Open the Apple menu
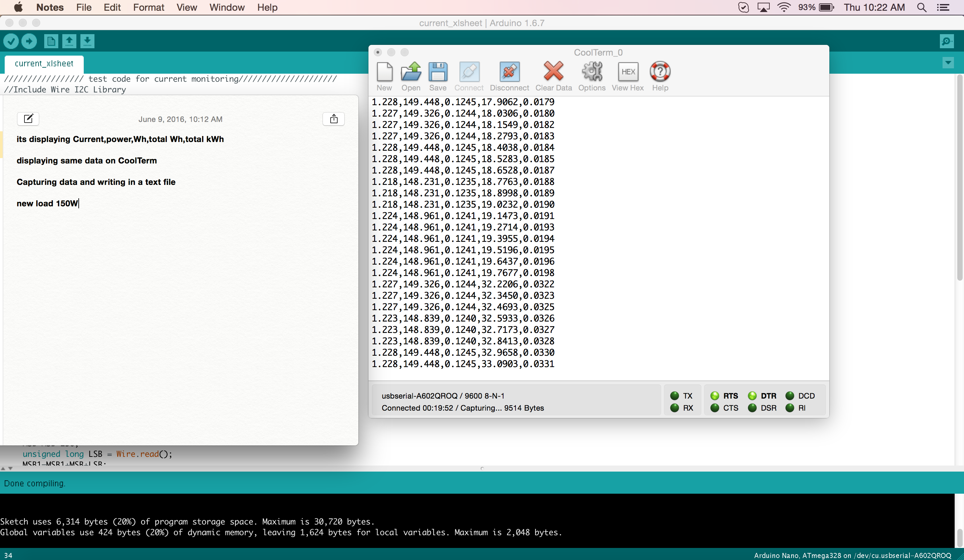Viewport: 964px width, 560px height. (x=18, y=7)
